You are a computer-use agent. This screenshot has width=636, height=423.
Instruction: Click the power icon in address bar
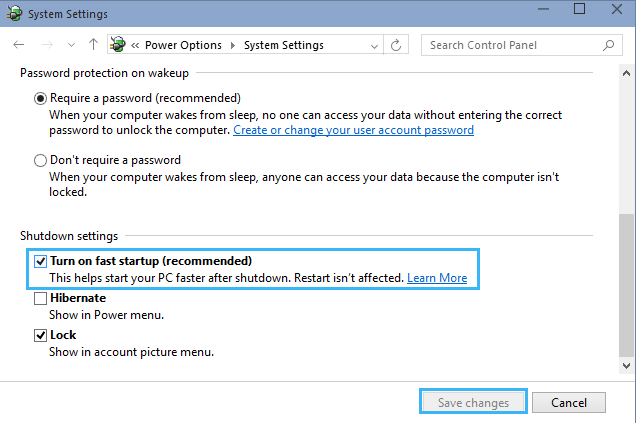click(x=119, y=45)
